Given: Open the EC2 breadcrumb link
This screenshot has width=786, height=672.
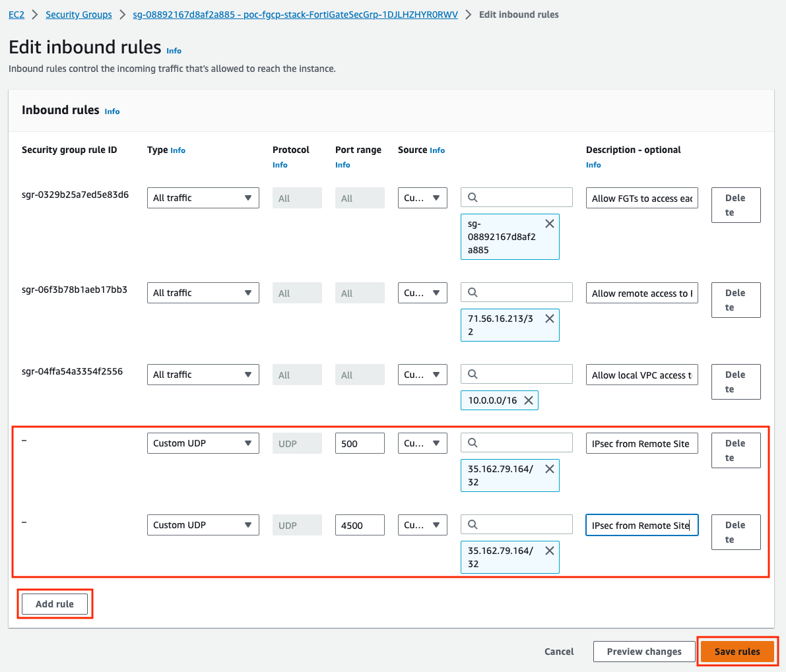Looking at the screenshot, I should point(16,15).
